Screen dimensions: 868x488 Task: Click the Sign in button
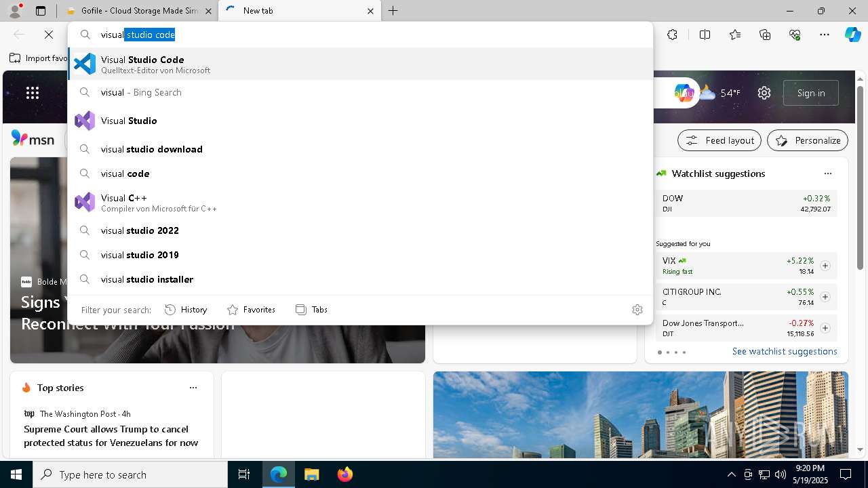(811, 93)
